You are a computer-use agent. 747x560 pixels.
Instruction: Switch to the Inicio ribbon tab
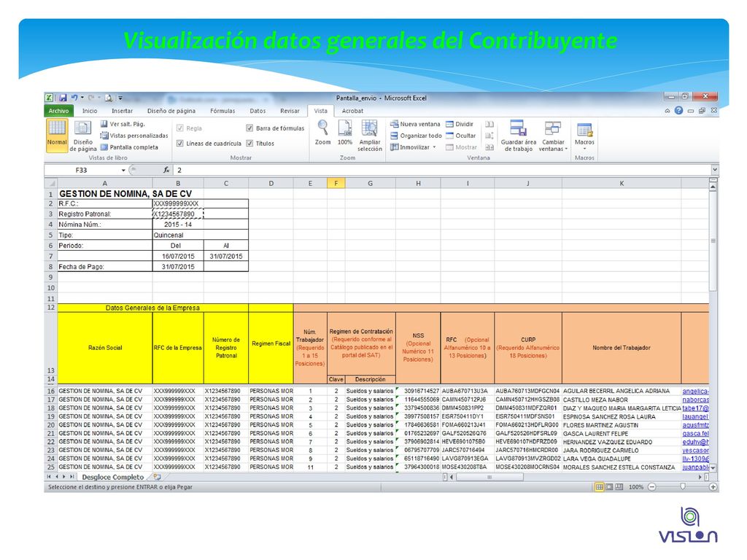pos(90,111)
